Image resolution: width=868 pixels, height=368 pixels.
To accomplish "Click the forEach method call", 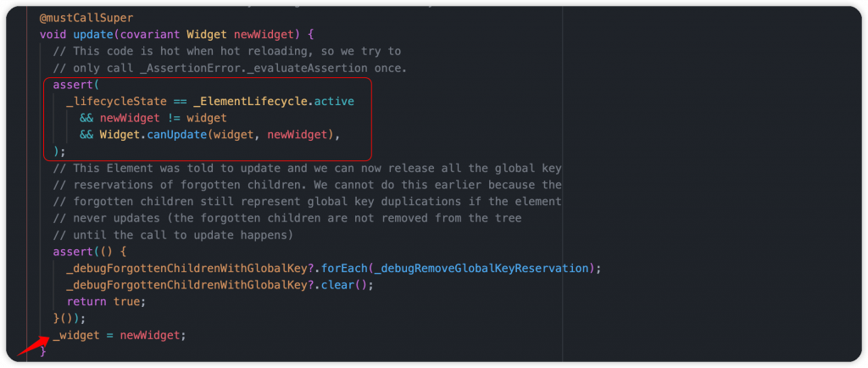I will [x=344, y=269].
